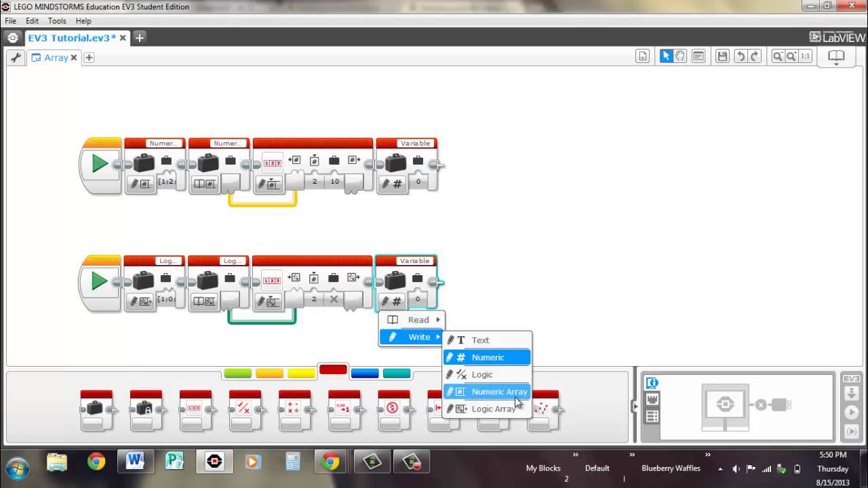Pick the Constant block from palette
This screenshot has height=488, width=868.
coord(146,410)
